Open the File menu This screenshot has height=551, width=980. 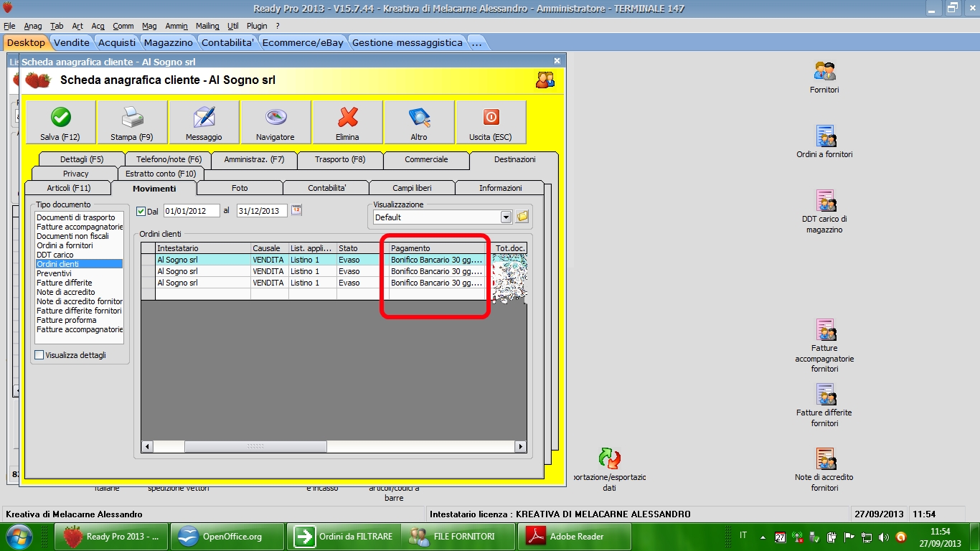coord(9,26)
